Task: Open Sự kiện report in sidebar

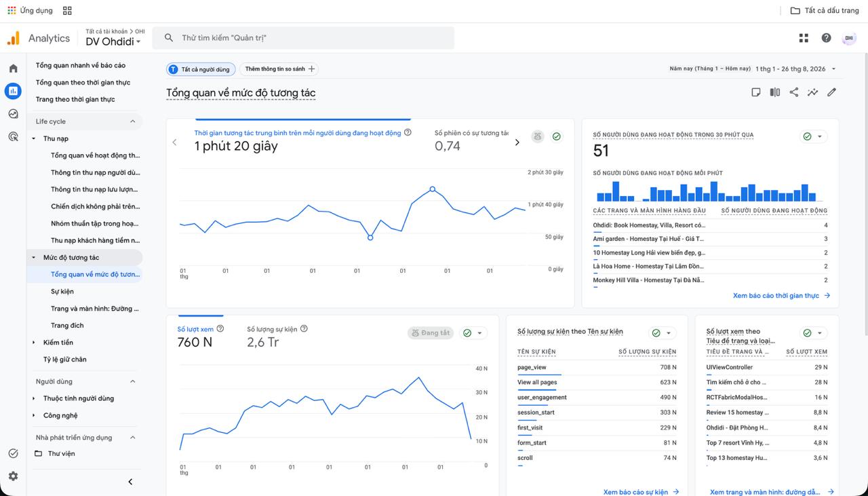Action: coord(62,292)
